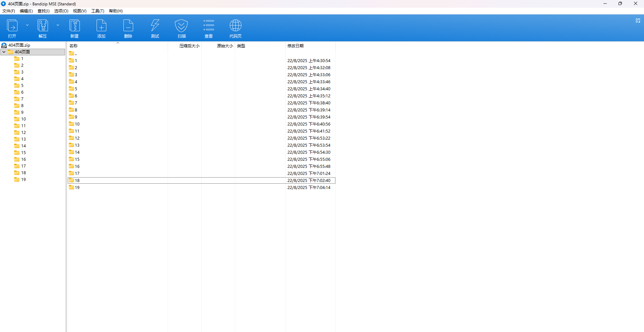Select folder 5 in the left tree
This screenshot has height=332, width=644.
[x=22, y=86]
